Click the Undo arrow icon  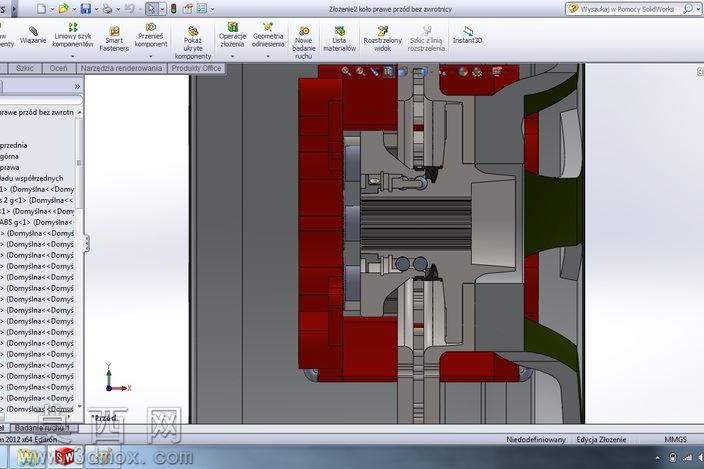129,9
